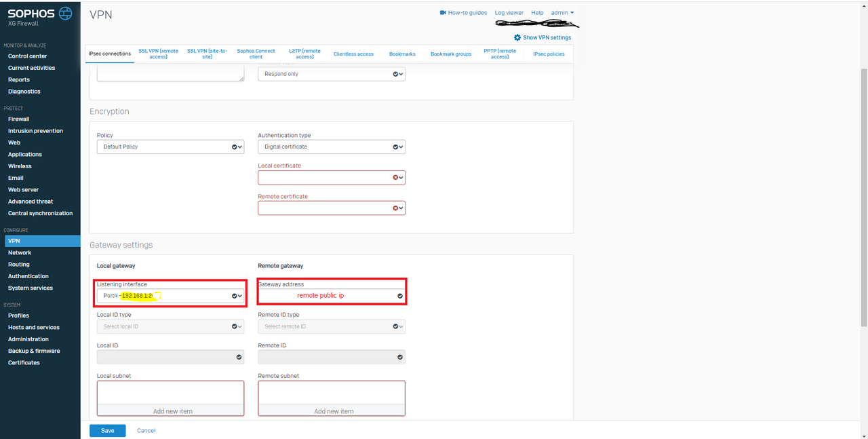Click Show VPN settings link
Viewport: 868px width, 439px height.
point(547,37)
